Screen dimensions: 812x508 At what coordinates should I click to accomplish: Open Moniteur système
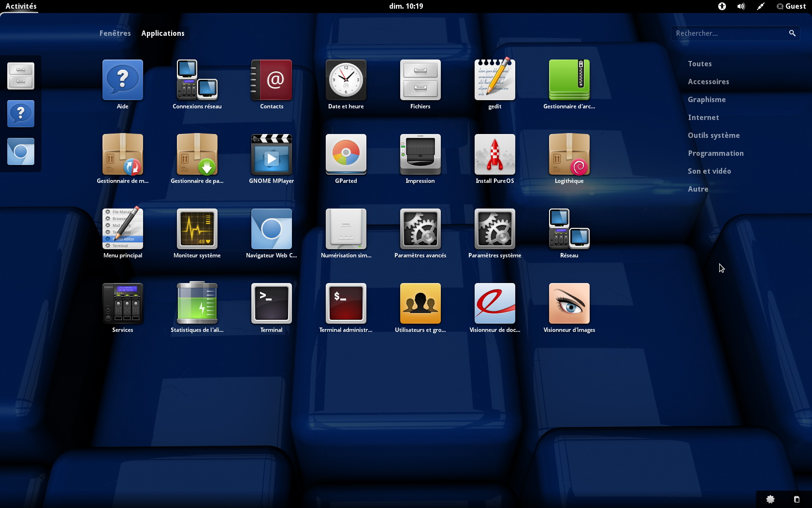pos(197,229)
